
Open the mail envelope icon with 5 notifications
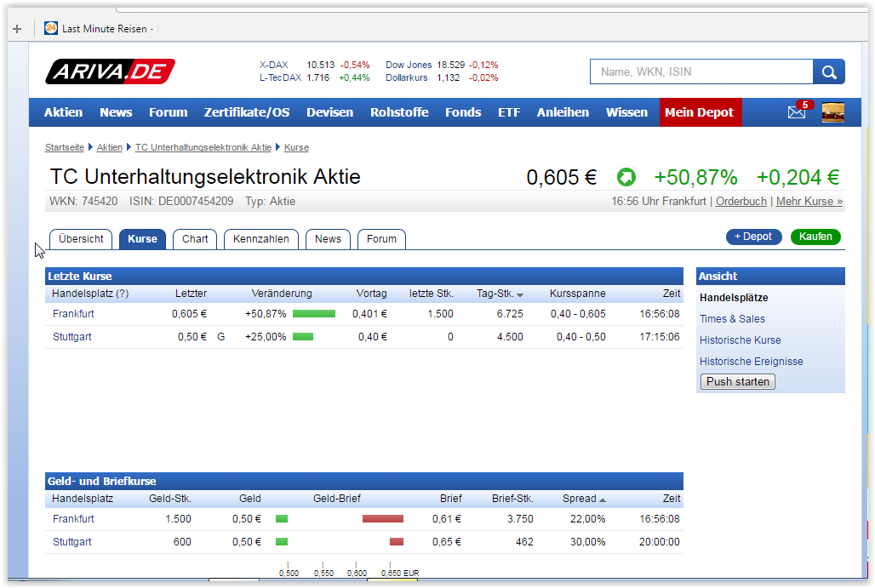coord(798,111)
